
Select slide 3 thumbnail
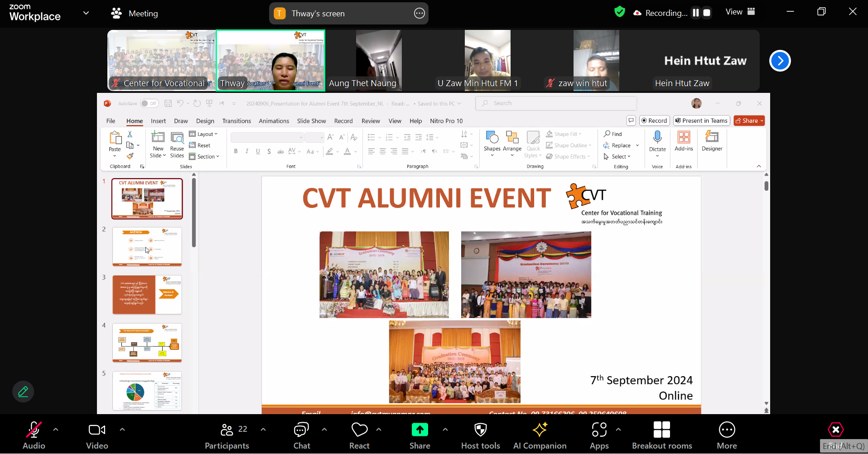coord(147,295)
